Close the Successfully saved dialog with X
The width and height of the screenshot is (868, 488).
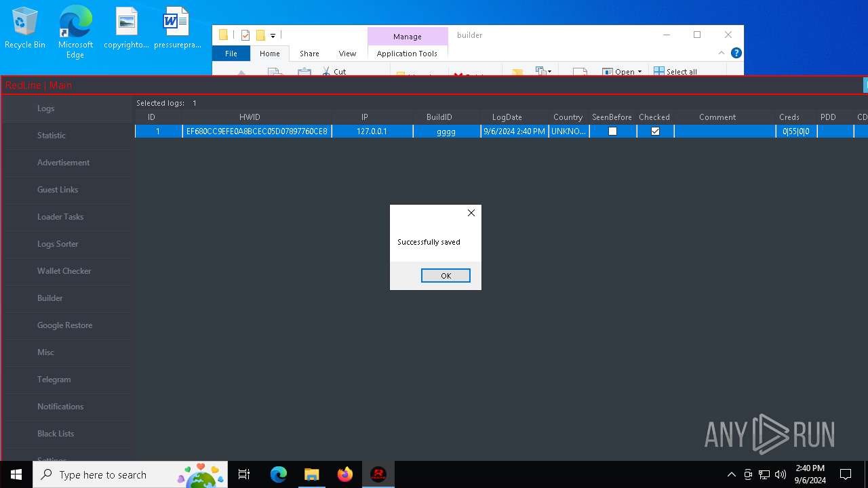[471, 213]
